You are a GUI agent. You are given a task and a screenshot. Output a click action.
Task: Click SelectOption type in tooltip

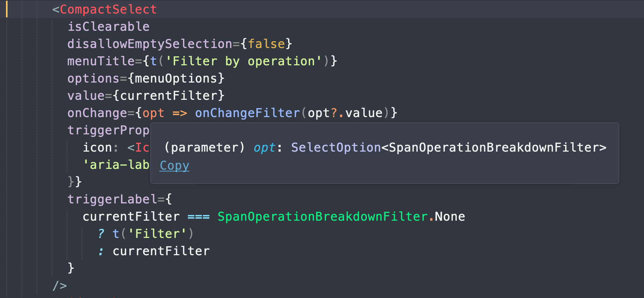pos(336,147)
